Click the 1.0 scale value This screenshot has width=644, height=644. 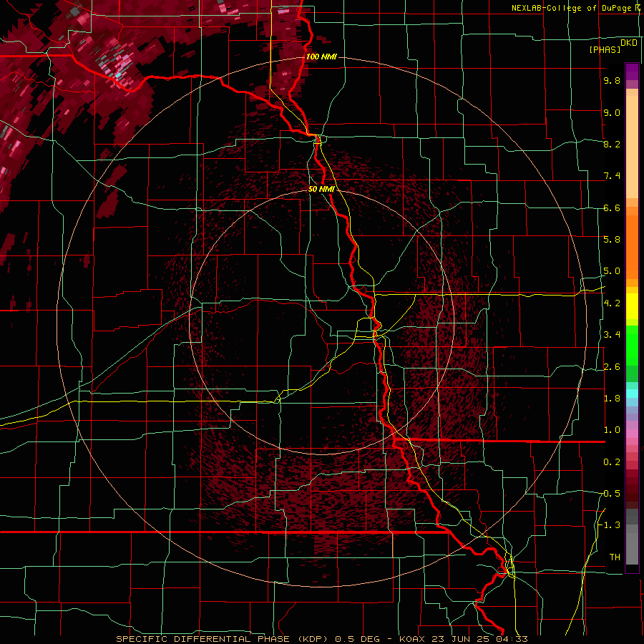pos(612,430)
